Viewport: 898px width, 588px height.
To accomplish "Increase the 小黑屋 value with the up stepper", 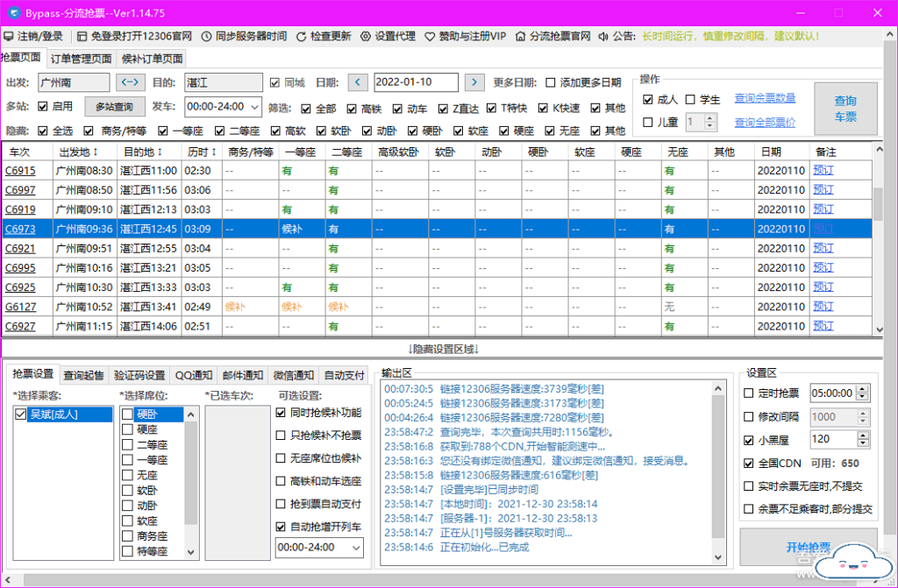I will pos(861,435).
